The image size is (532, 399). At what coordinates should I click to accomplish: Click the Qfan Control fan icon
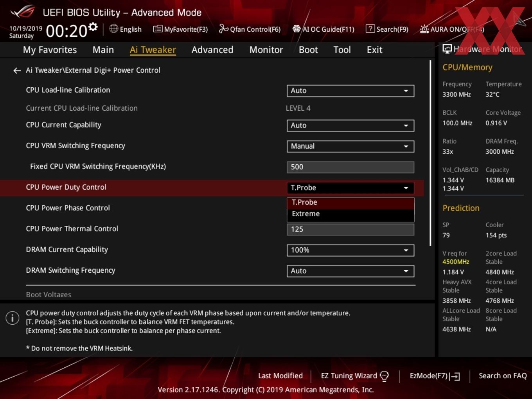223,29
